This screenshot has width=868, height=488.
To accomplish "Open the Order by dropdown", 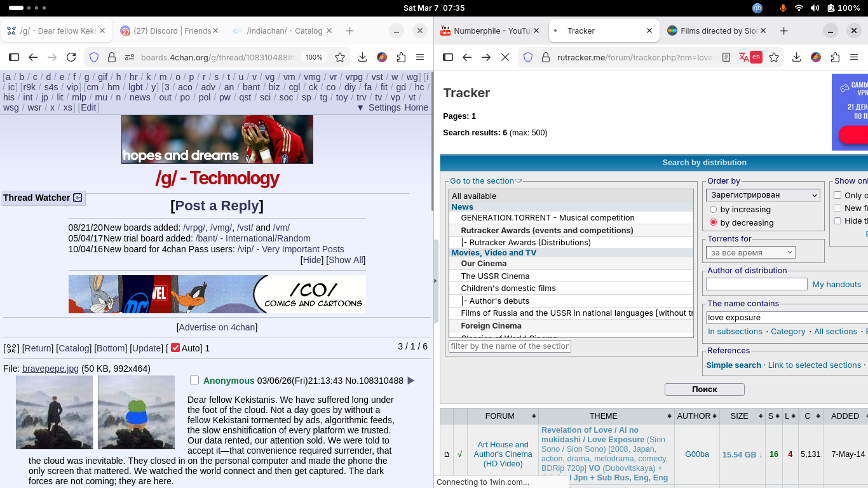I will (763, 195).
